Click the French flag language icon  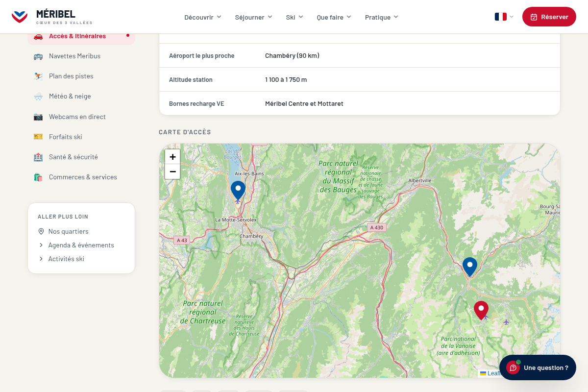(x=500, y=17)
